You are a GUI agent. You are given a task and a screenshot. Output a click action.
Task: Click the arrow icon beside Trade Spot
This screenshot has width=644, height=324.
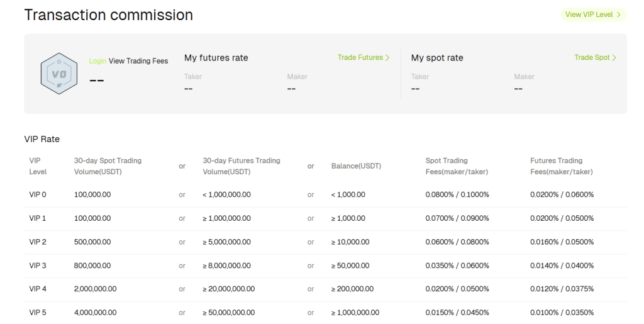tap(614, 58)
